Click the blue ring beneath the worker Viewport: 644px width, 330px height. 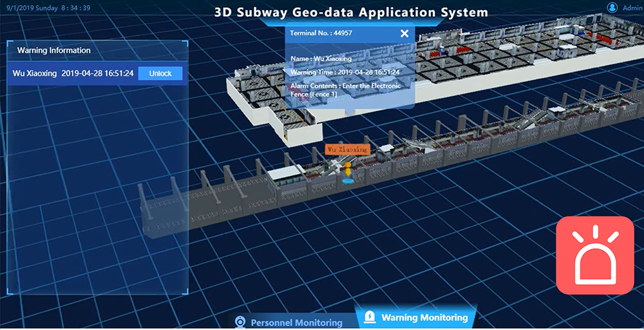348,180
